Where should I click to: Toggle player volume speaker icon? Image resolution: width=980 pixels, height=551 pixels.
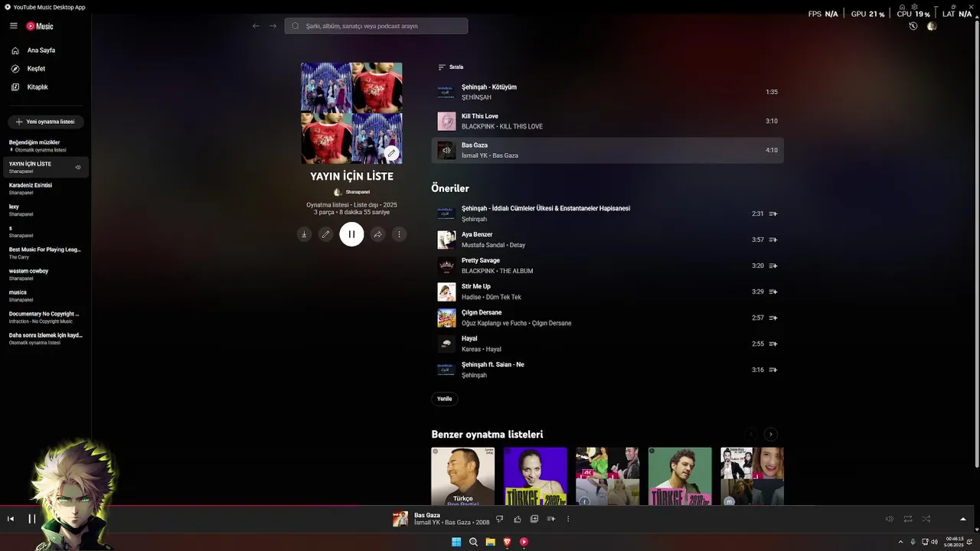click(x=890, y=519)
